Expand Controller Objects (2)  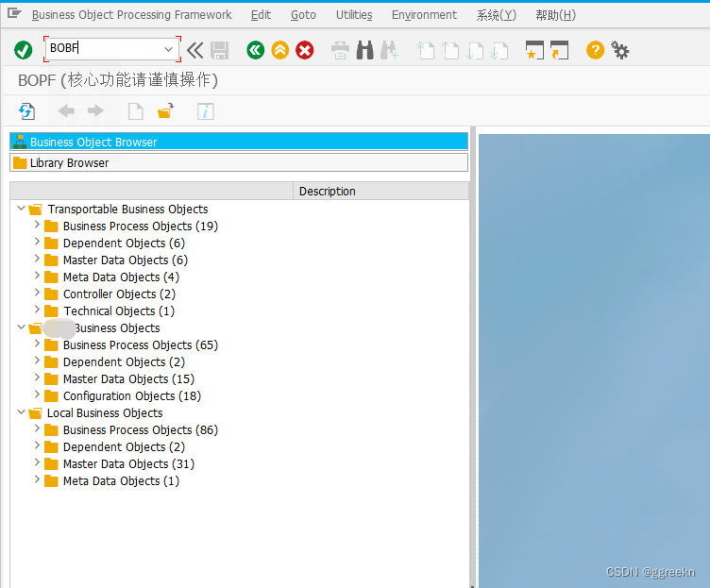[x=37, y=293]
